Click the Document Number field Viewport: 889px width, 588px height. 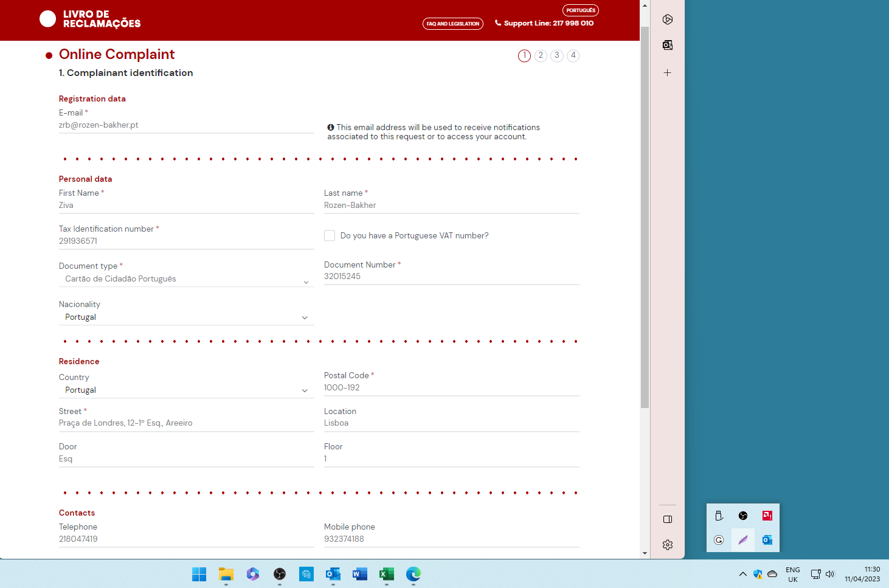pyautogui.click(x=452, y=277)
